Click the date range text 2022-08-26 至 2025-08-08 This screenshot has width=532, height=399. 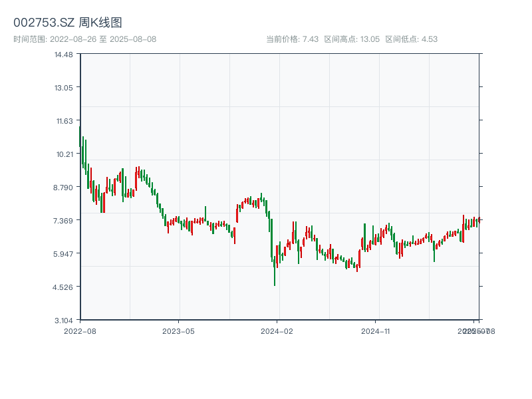(84, 39)
